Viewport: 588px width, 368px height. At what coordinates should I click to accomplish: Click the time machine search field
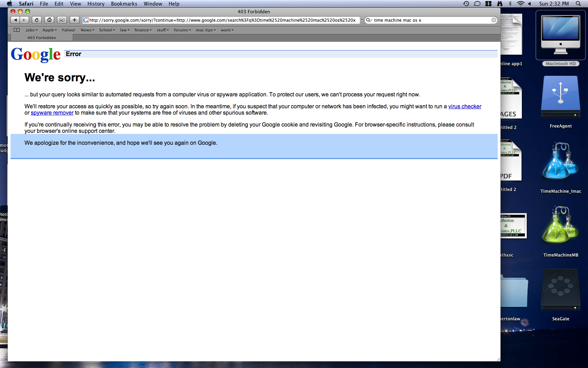click(432, 20)
